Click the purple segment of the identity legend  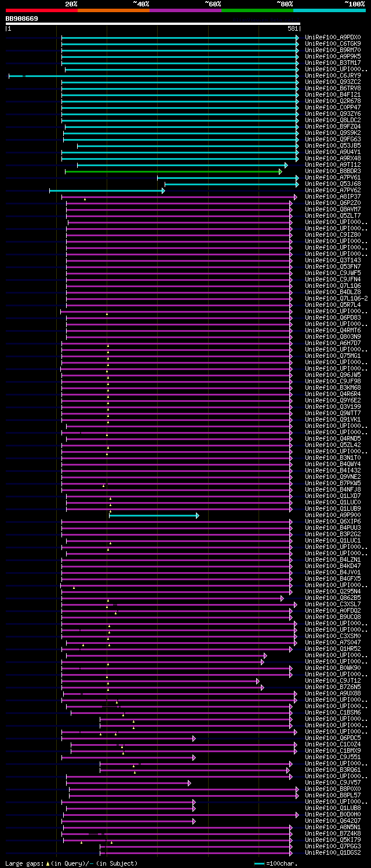185,10
